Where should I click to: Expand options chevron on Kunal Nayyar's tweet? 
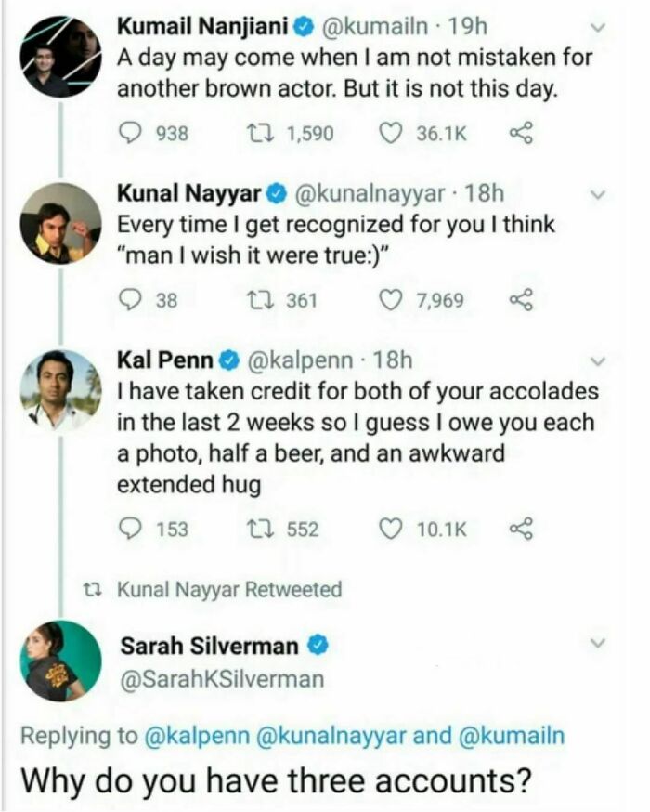[598, 196]
